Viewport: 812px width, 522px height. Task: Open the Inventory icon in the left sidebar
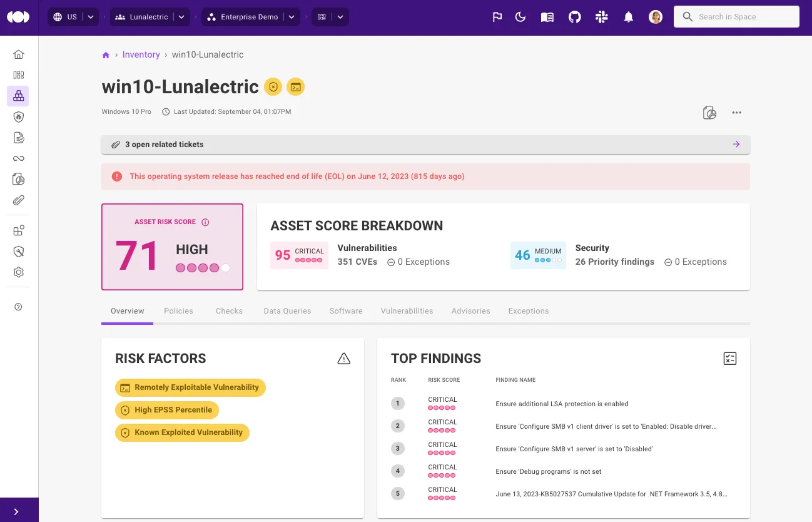click(x=18, y=96)
